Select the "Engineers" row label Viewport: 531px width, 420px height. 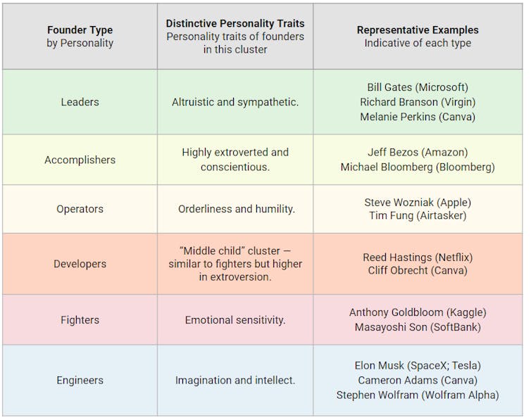[80, 381]
